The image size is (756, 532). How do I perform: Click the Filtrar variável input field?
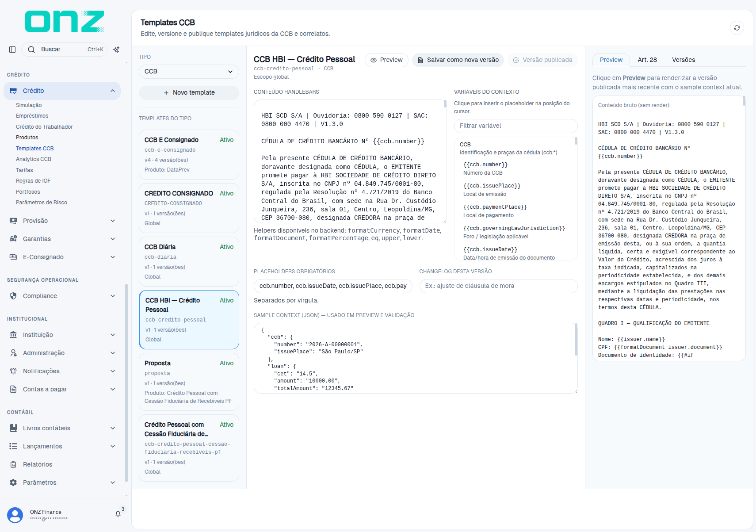tap(516, 126)
